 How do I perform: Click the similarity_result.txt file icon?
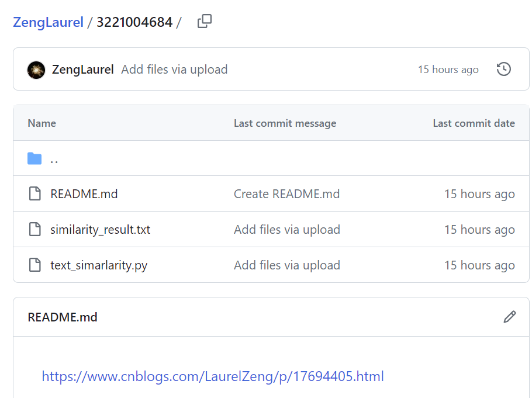tap(35, 230)
